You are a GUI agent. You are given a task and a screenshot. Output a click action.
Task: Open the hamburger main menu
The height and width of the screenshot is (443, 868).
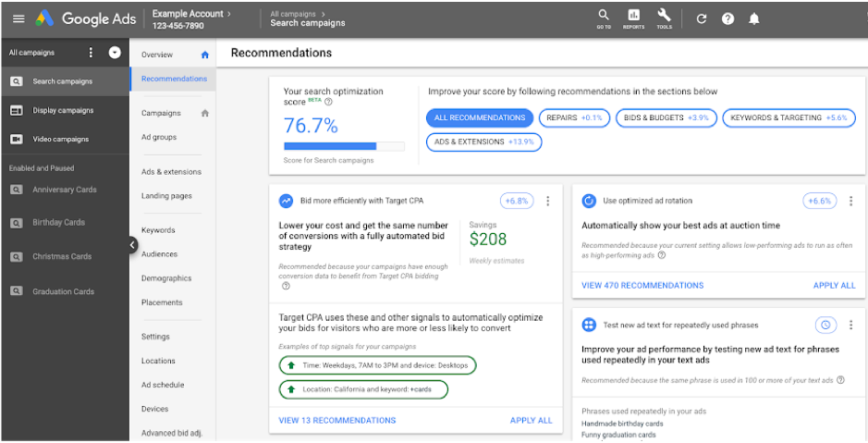point(18,18)
